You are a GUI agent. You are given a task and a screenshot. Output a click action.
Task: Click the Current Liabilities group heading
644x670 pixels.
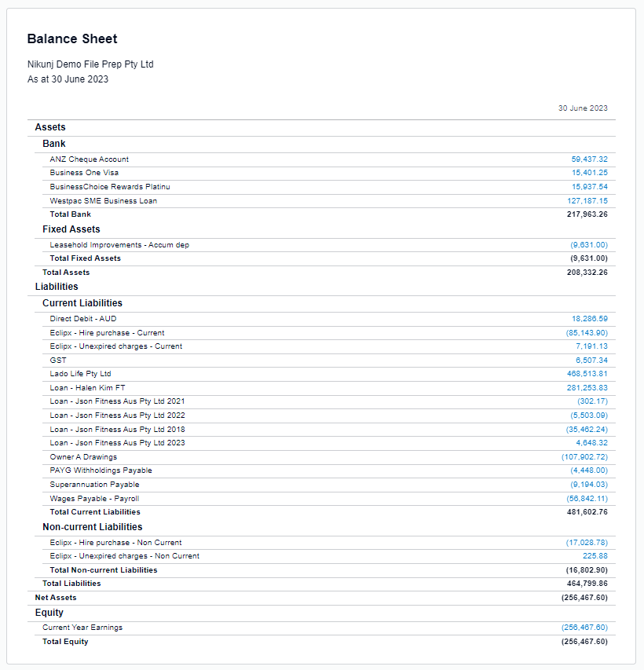click(x=82, y=303)
